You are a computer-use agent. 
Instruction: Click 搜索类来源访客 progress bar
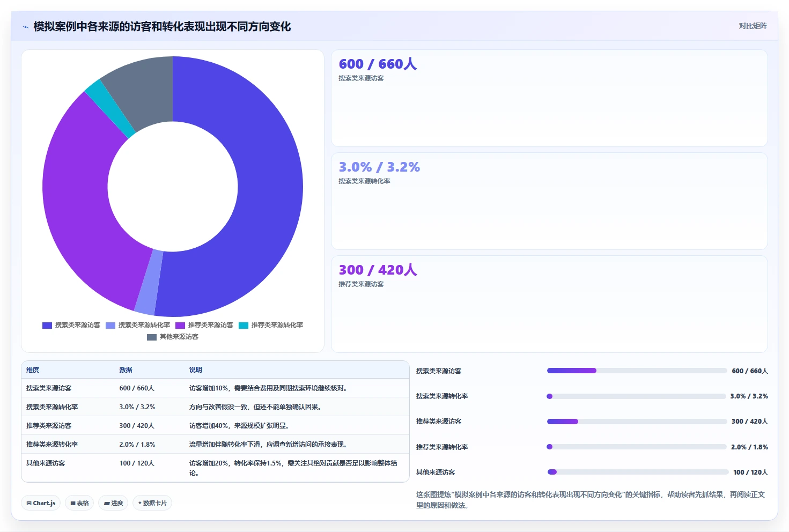637,371
